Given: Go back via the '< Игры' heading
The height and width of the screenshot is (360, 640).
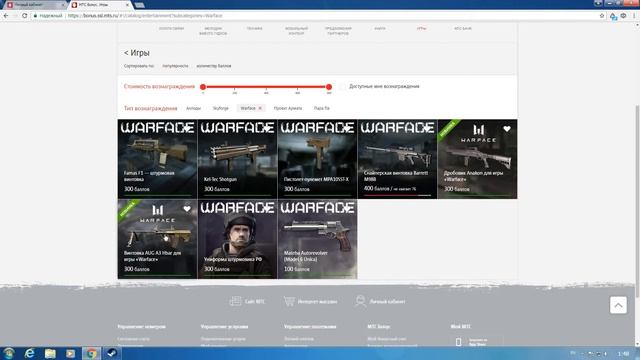Looking at the screenshot, I should [x=137, y=53].
